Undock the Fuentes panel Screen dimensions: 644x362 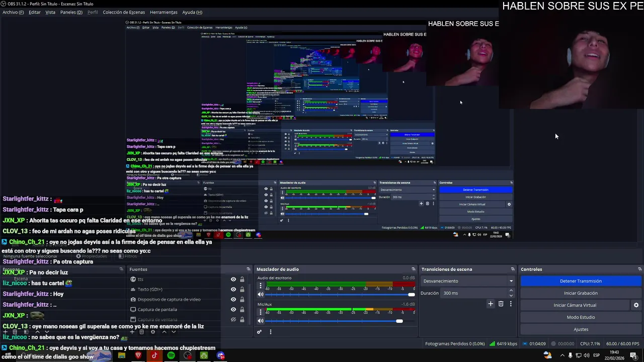coord(248,269)
